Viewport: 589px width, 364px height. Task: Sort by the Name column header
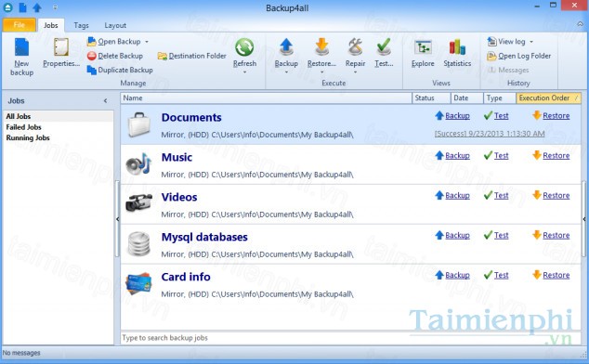pos(266,98)
